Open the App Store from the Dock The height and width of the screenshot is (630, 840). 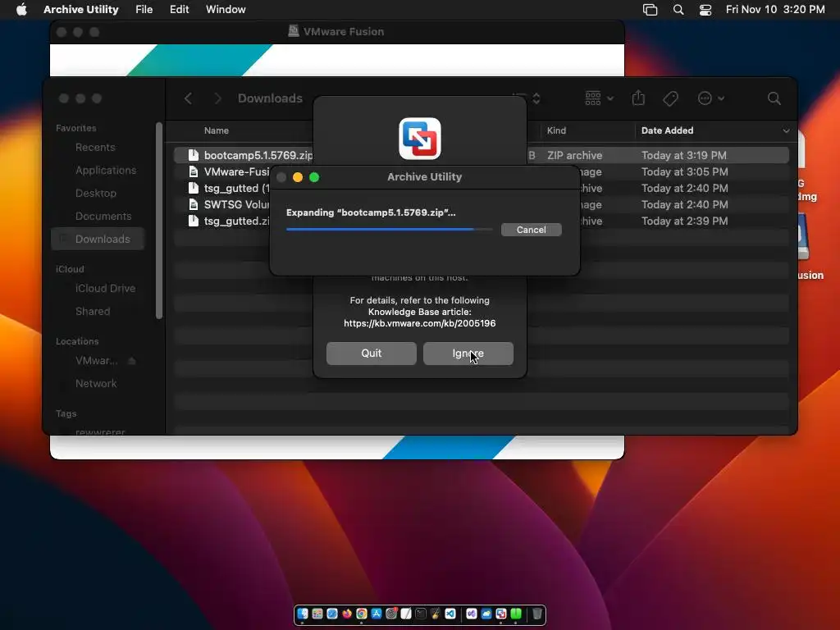tap(377, 614)
